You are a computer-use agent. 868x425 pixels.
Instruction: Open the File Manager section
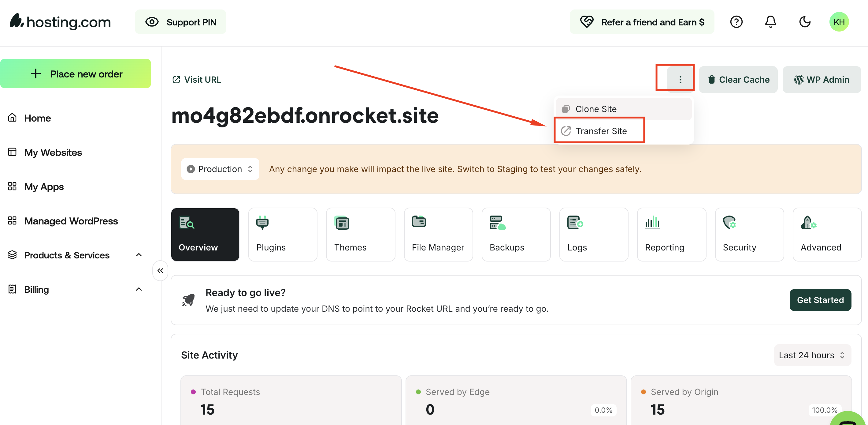click(x=438, y=235)
